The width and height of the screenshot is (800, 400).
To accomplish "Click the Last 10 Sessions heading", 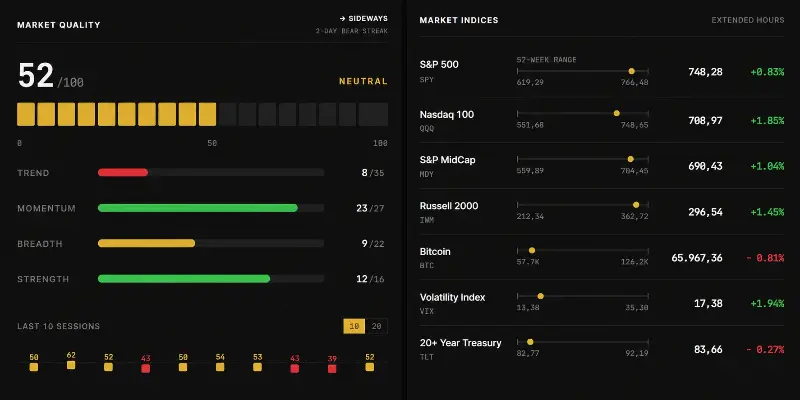I will pyautogui.click(x=59, y=326).
